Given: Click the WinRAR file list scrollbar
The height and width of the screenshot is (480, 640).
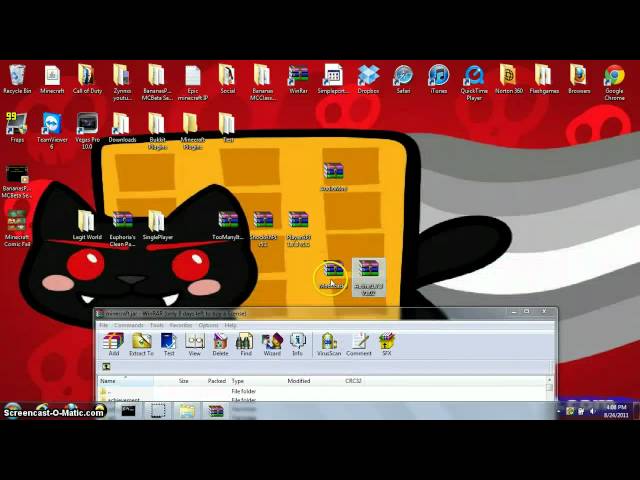Looking at the screenshot, I should (549, 389).
